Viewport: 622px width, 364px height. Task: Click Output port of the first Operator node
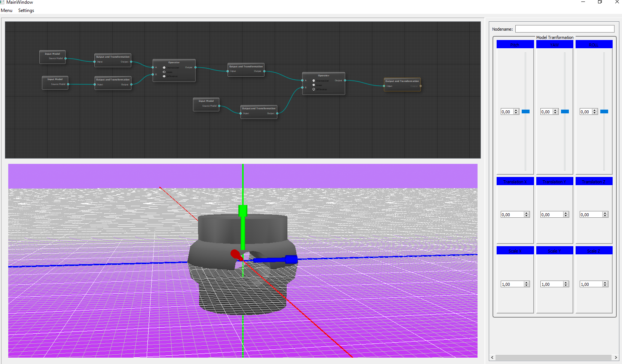point(195,67)
